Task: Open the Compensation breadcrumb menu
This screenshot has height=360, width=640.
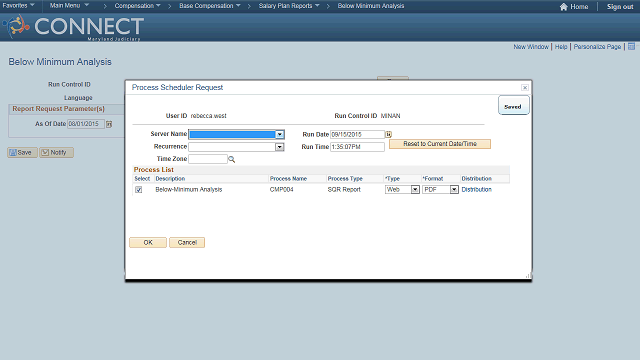Action: click(137, 6)
